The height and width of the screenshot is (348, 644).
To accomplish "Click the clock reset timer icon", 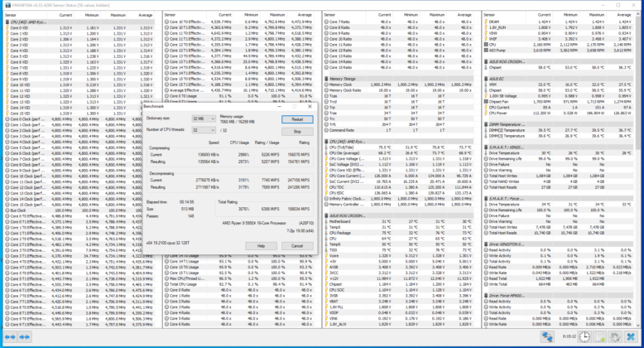I will coord(584,337).
